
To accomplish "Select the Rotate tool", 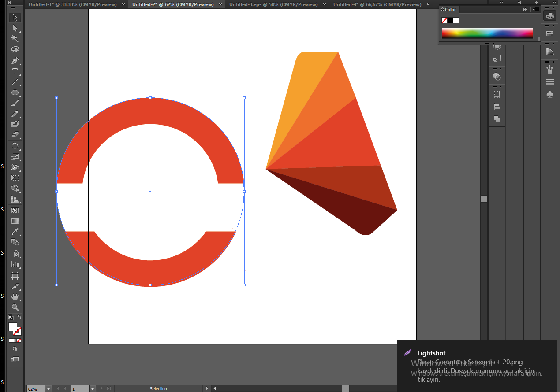I will 15,146.
